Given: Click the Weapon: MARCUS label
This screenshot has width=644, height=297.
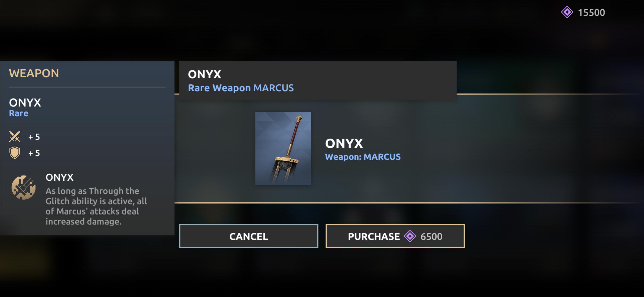Looking at the screenshot, I should click(363, 157).
